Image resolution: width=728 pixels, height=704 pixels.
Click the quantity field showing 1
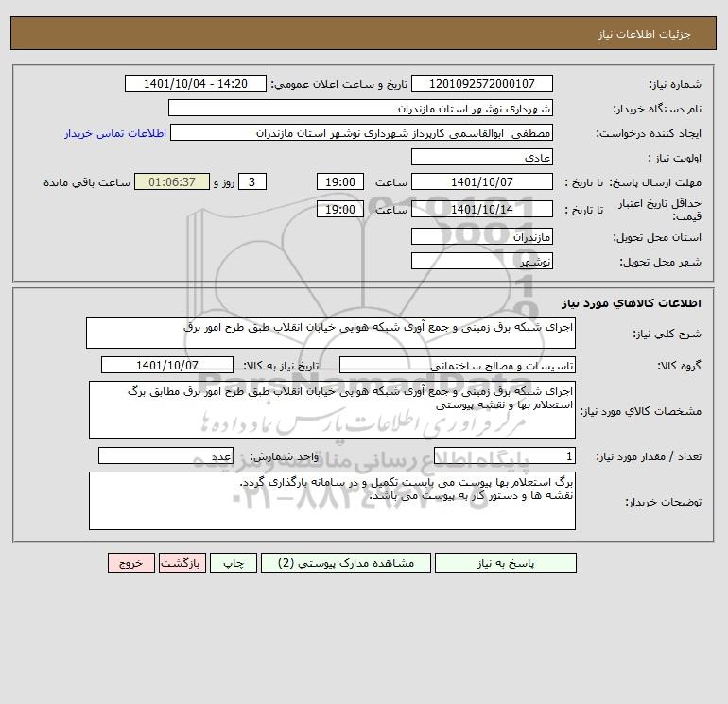[x=505, y=455]
